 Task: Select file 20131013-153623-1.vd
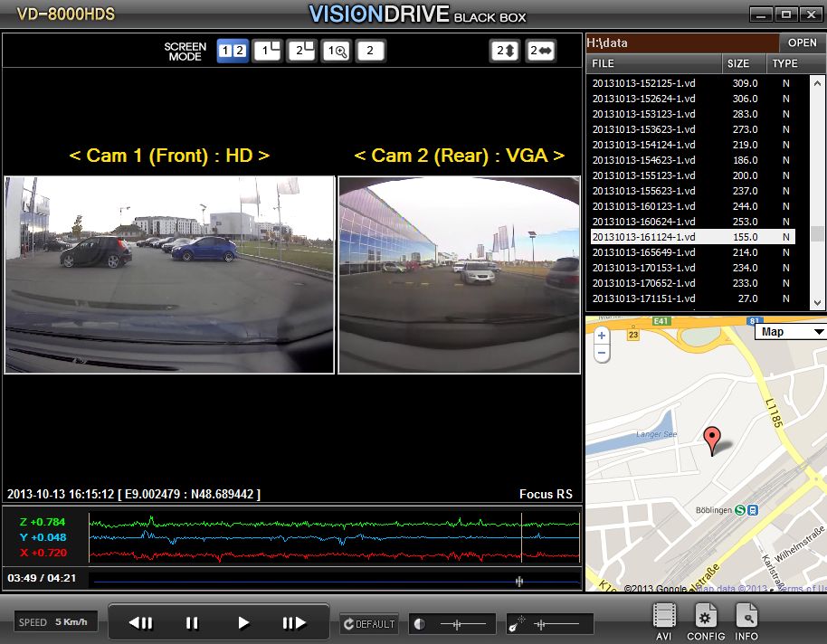coord(692,129)
